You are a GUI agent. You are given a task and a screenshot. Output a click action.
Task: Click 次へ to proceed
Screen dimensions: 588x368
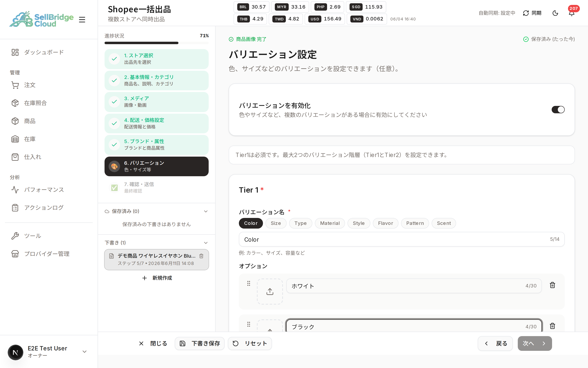(x=535, y=343)
